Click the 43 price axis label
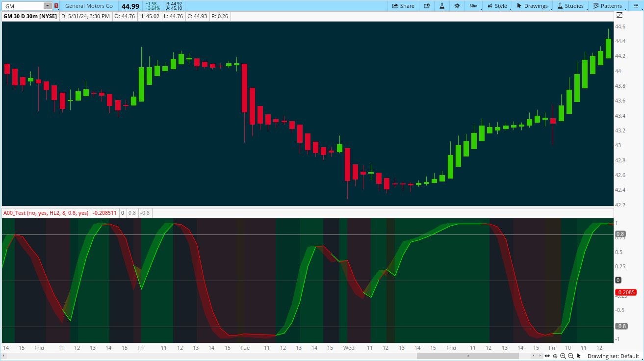This screenshot has width=644, height=361. click(x=618, y=145)
